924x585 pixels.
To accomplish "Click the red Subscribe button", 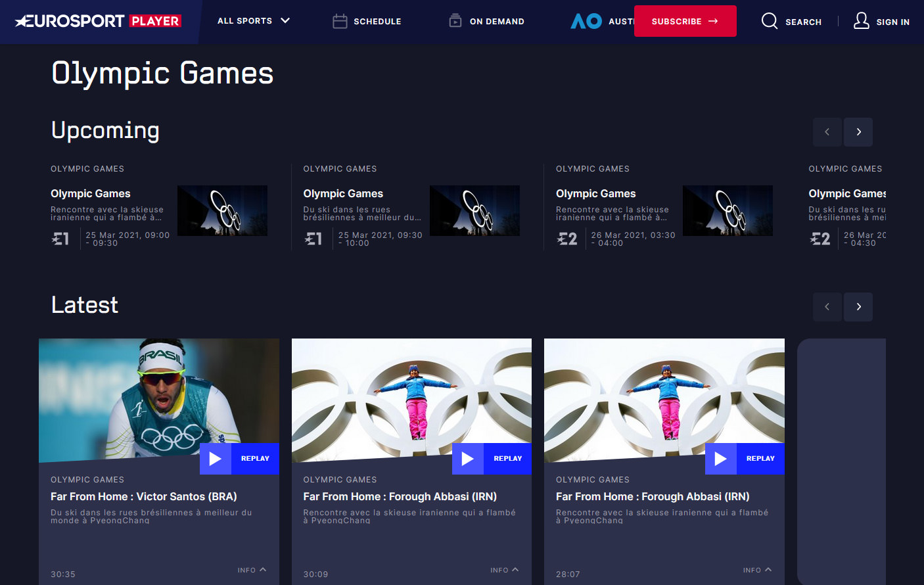I will pos(685,21).
